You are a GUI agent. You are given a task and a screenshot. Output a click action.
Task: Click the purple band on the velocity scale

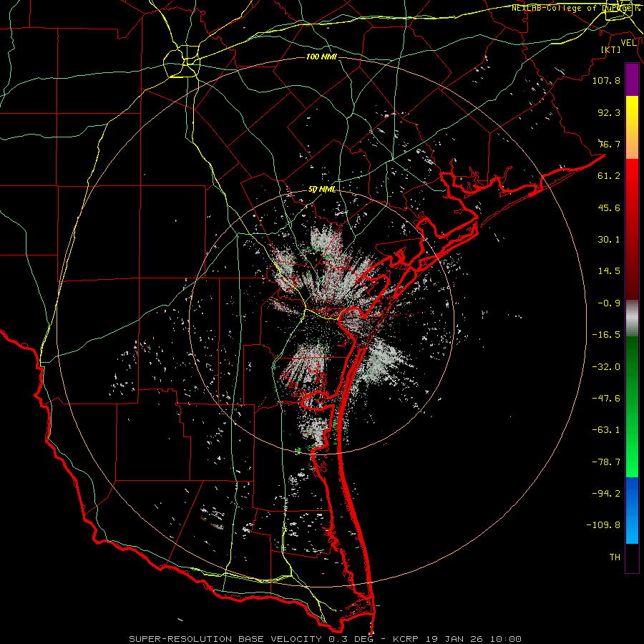point(632,79)
